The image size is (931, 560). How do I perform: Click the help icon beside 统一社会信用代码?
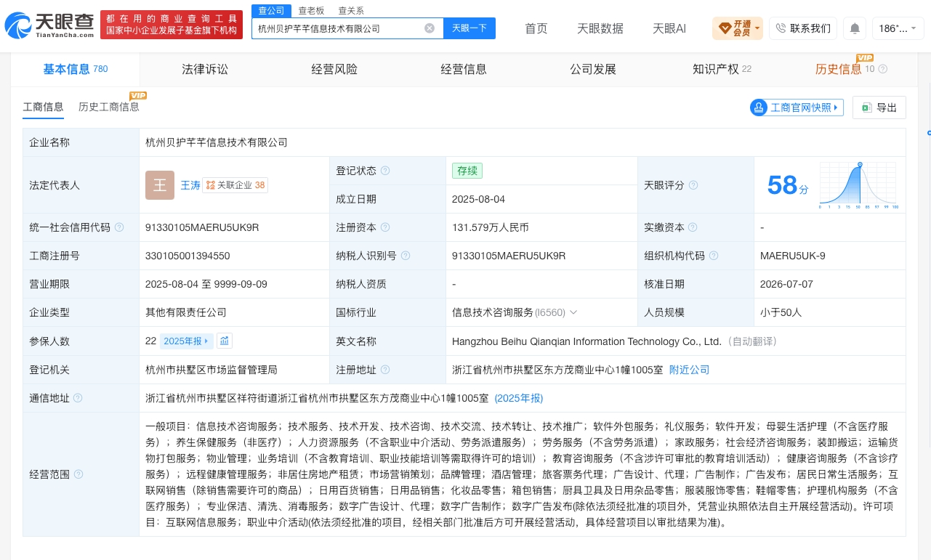pos(119,227)
